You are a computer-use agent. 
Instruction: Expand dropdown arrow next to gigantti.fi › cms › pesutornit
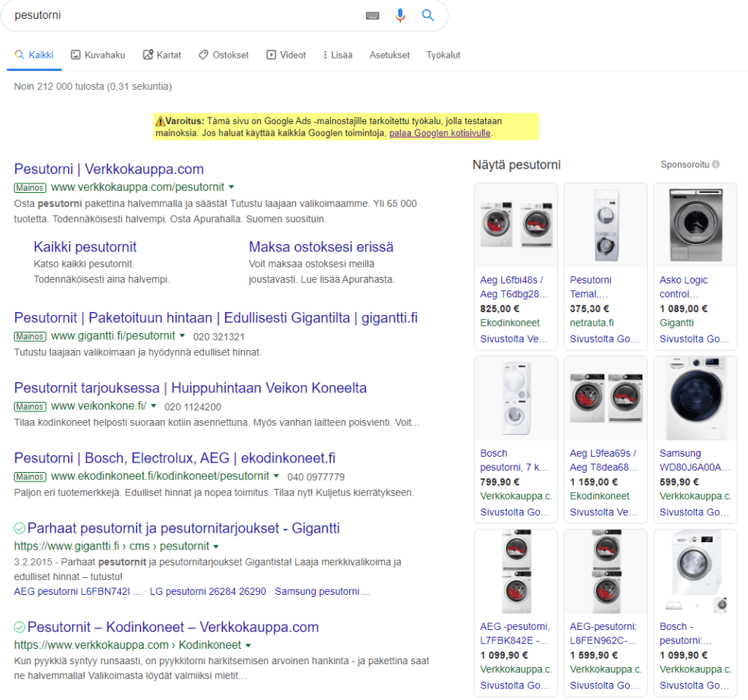tap(216, 547)
